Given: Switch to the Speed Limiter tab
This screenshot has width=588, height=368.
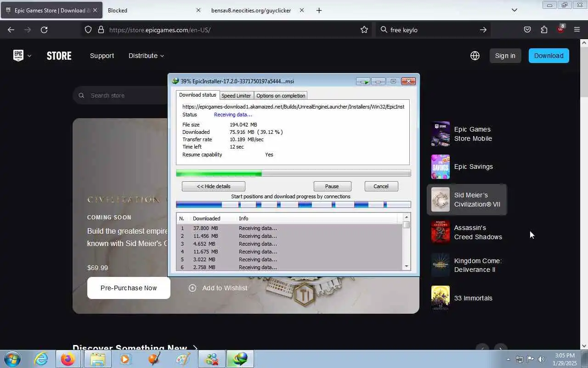Looking at the screenshot, I should (236, 96).
